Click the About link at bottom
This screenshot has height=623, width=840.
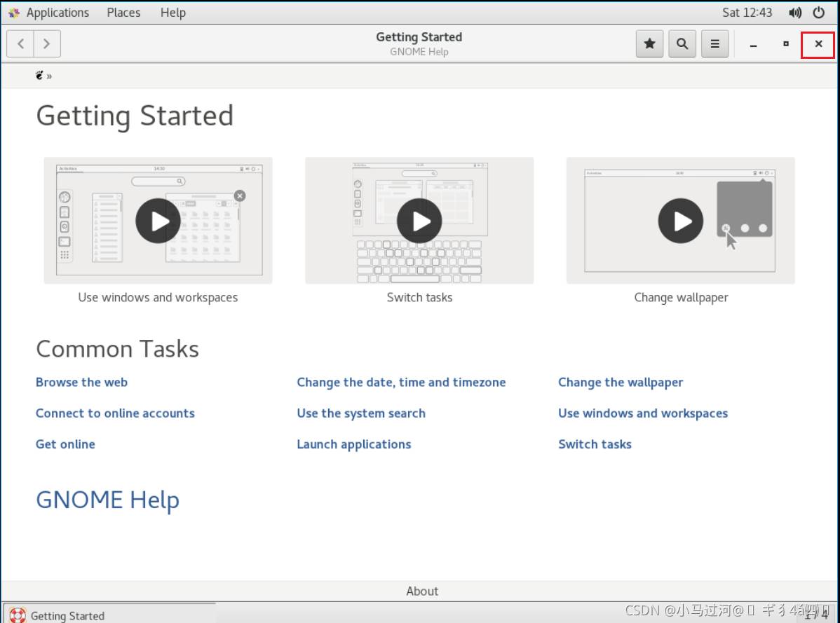[x=422, y=591]
